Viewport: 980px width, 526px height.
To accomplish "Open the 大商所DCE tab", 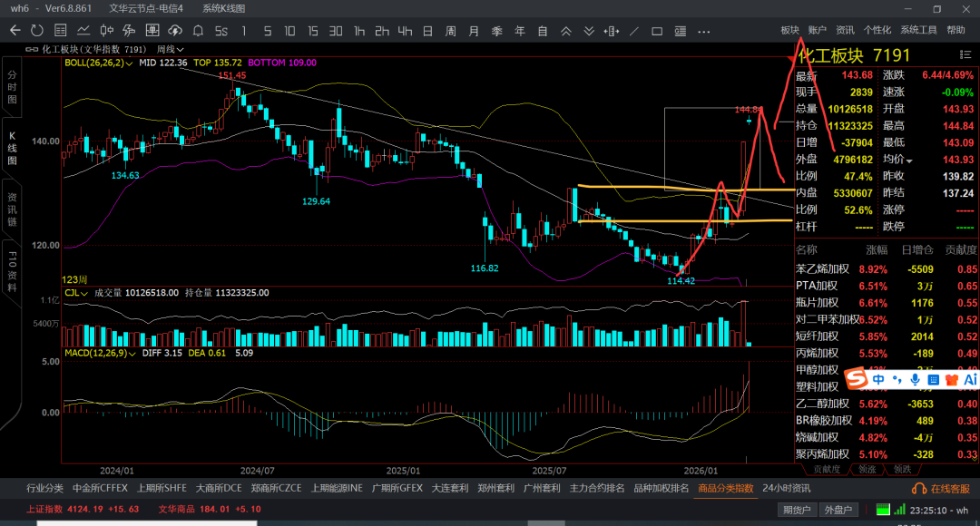I will pos(219,489).
